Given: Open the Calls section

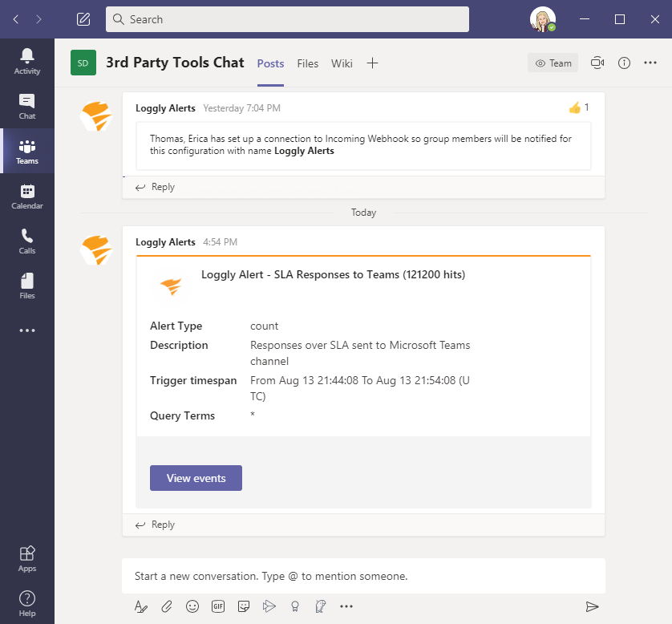Looking at the screenshot, I should [27, 241].
